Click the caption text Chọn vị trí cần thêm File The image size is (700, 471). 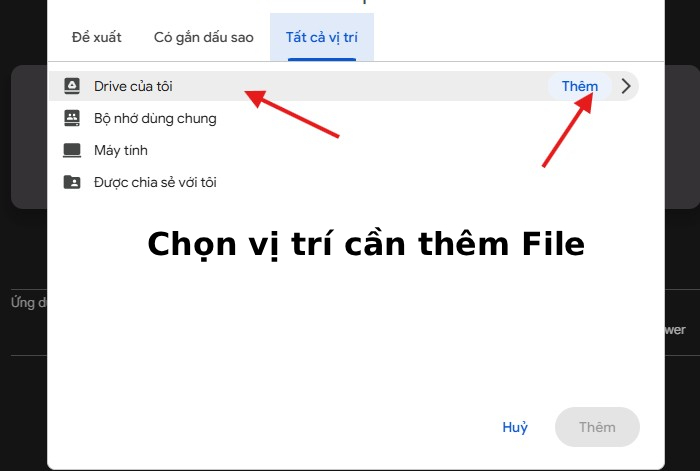[x=365, y=245]
